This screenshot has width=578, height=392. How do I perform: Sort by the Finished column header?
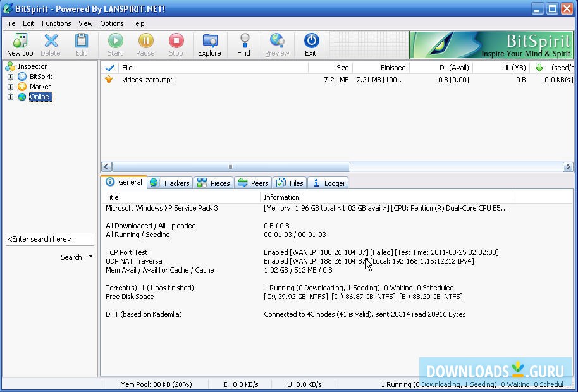(x=381, y=68)
